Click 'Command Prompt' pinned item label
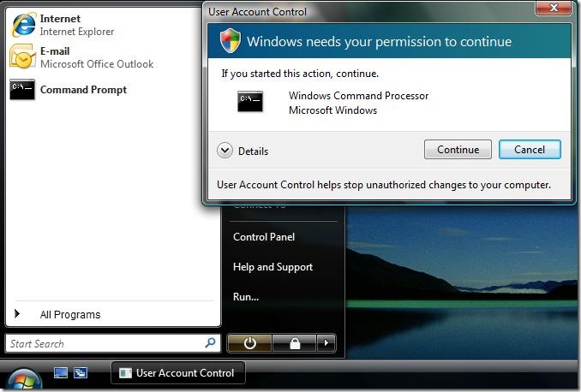 pos(83,90)
